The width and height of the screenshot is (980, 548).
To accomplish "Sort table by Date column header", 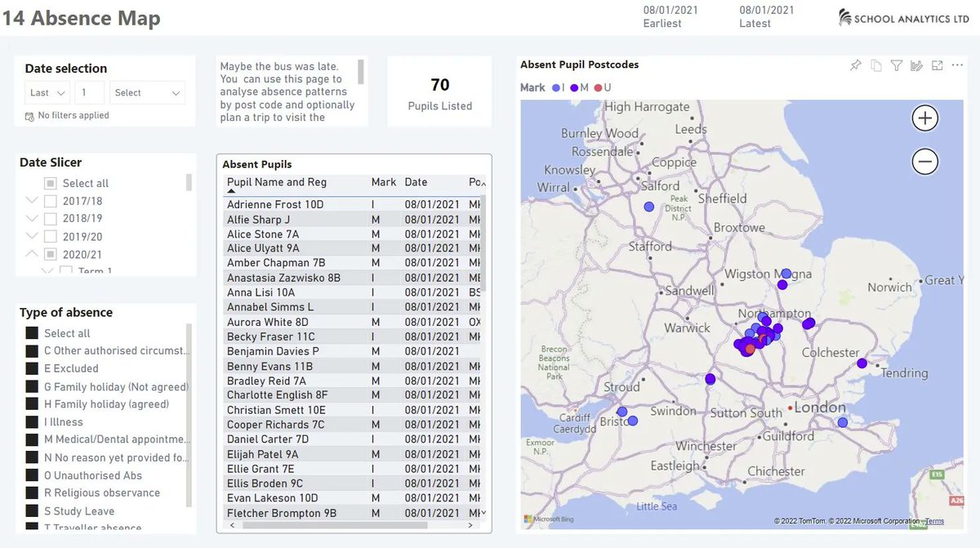I will click(416, 182).
